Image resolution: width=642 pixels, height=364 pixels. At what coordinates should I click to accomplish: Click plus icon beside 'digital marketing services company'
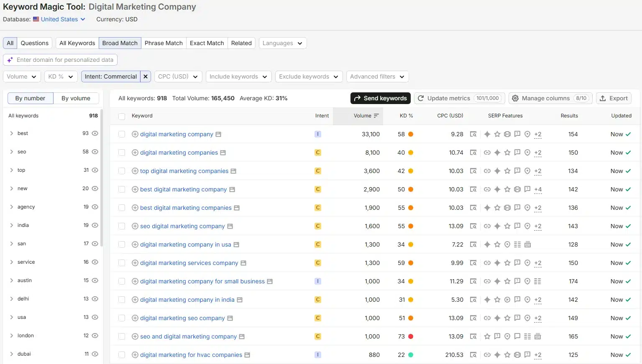pyautogui.click(x=135, y=263)
